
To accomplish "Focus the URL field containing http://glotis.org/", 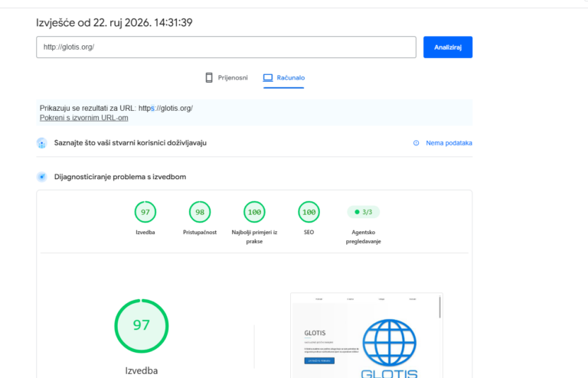I will 226,47.
